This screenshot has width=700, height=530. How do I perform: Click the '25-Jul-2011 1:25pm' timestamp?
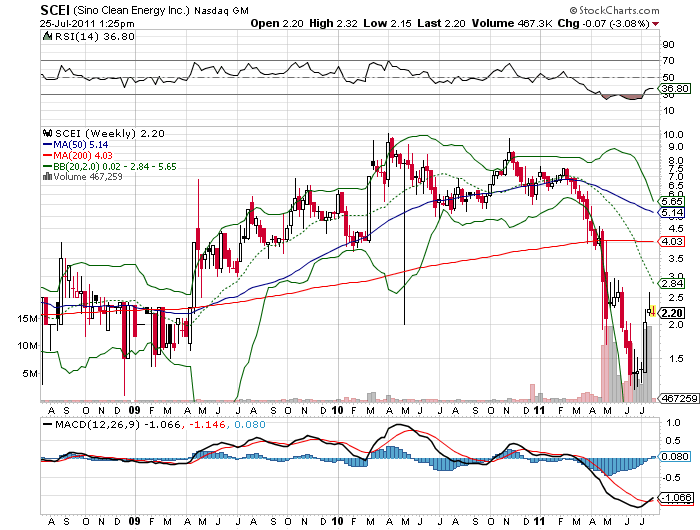coord(87,24)
